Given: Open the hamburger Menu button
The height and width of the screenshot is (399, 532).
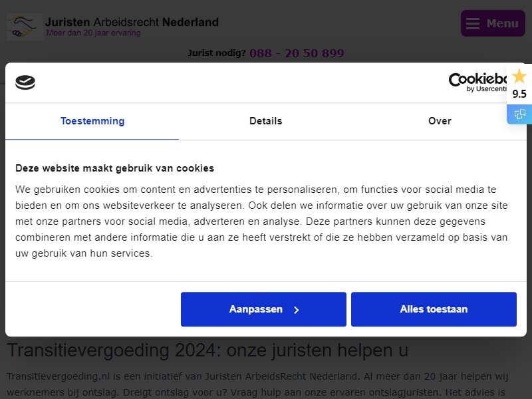Looking at the screenshot, I should click(x=493, y=23).
